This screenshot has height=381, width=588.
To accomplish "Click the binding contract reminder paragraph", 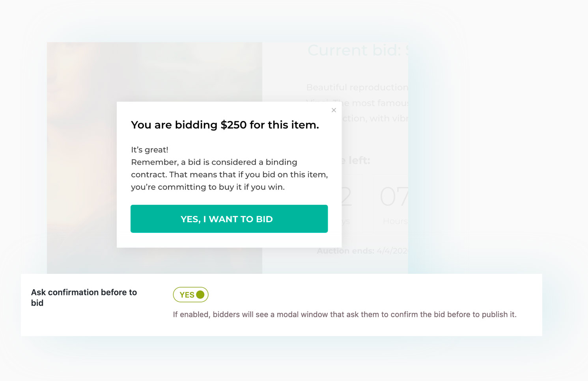I will point(230,175).
